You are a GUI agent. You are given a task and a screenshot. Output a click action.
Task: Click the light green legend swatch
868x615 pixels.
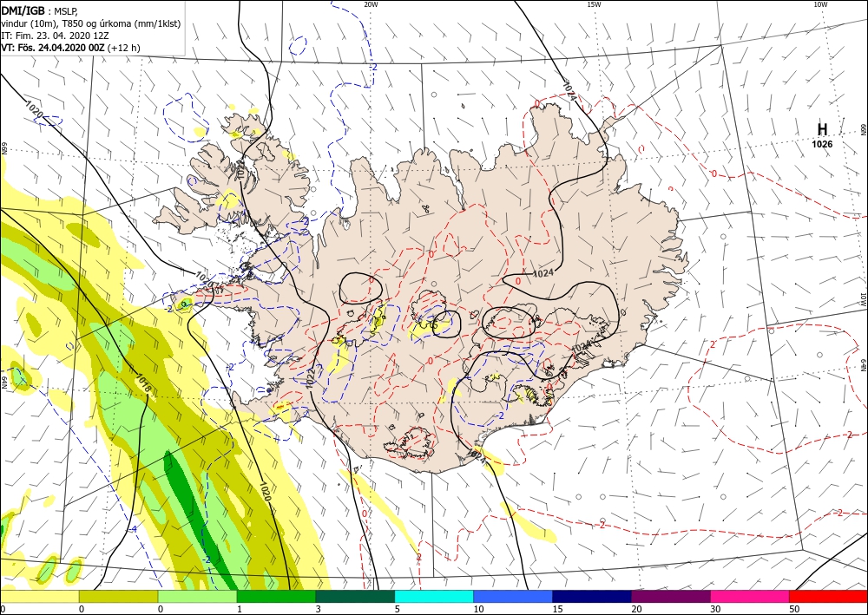pos(197,596)
